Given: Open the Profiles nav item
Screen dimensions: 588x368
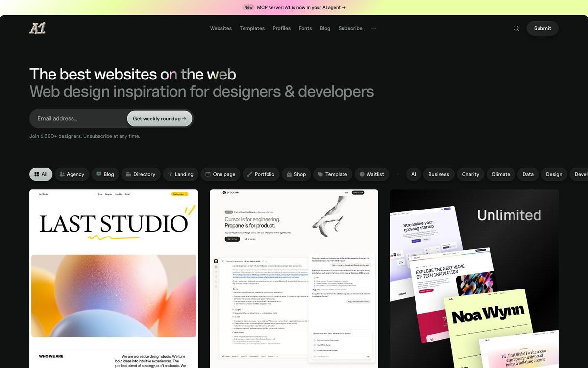Looking at the screenshot, I should tap(282, 28).
